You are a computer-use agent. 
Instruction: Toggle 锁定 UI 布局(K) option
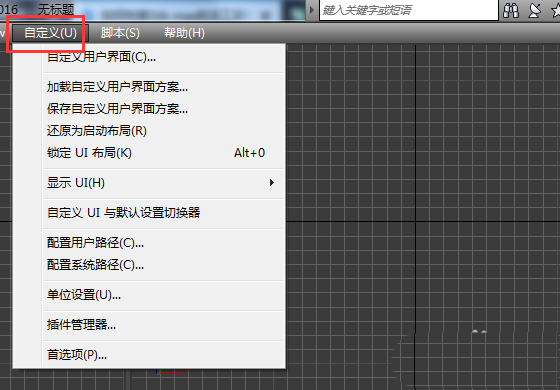[164, 153]
